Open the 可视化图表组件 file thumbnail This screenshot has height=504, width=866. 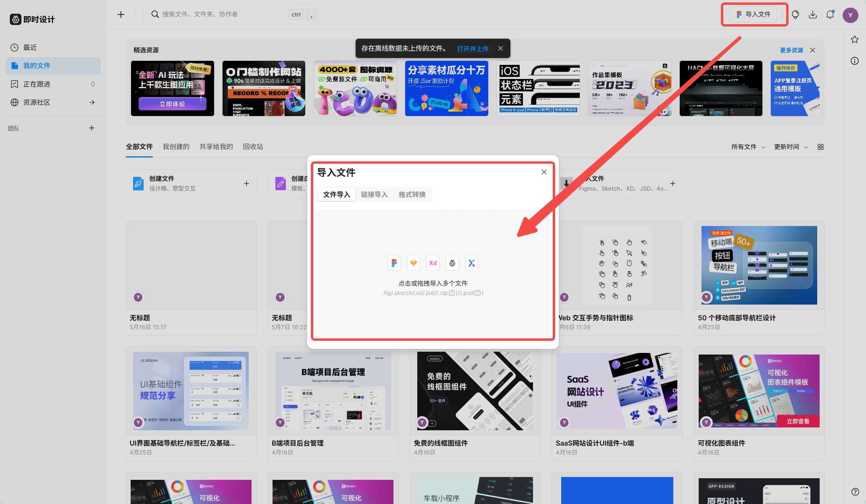(759, 391)
